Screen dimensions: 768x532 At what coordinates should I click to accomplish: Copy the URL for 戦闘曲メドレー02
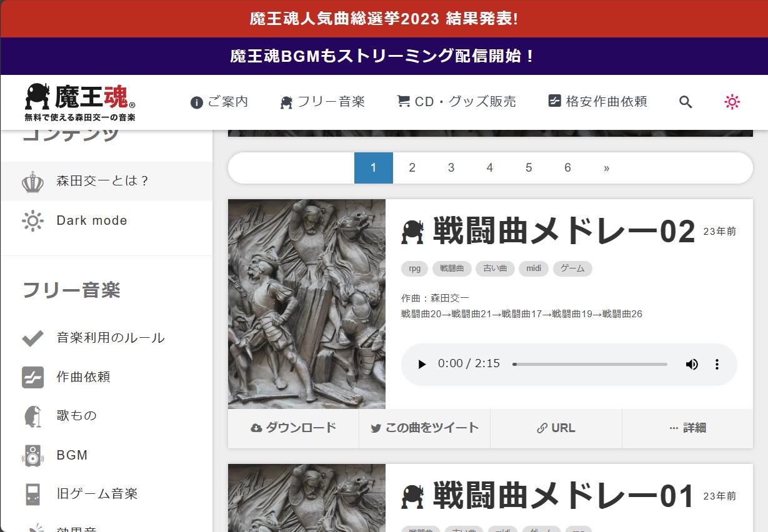coord(556,428)
